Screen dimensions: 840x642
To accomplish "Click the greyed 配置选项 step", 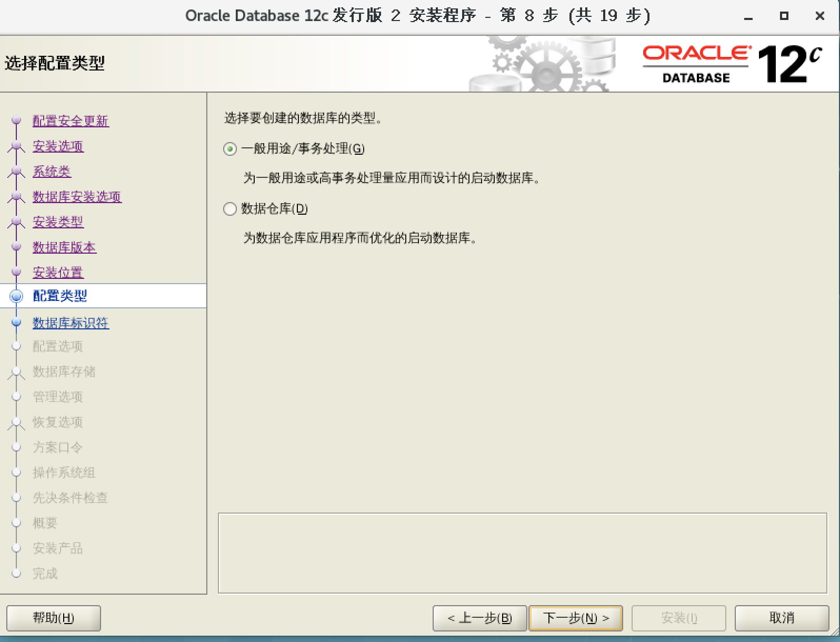I will (58, 346).
